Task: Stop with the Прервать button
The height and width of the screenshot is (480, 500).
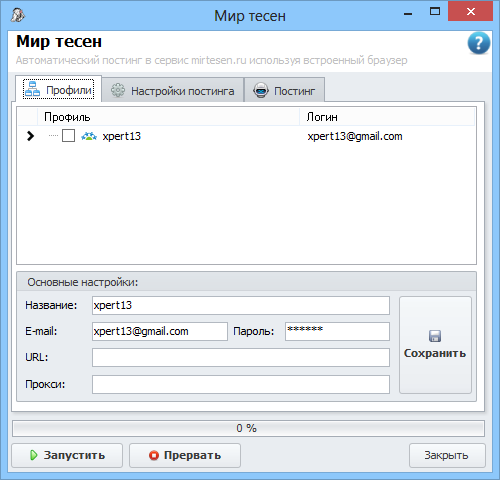Action: click(x=185, y=455)
